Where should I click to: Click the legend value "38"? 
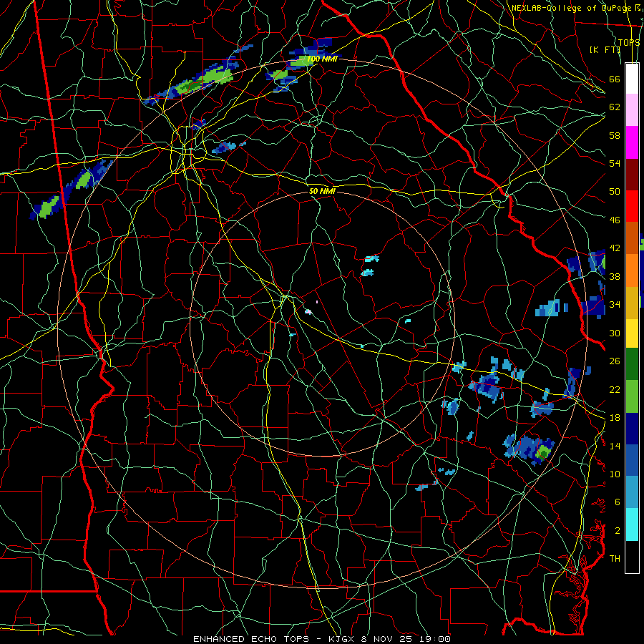(x=615, y=276)
